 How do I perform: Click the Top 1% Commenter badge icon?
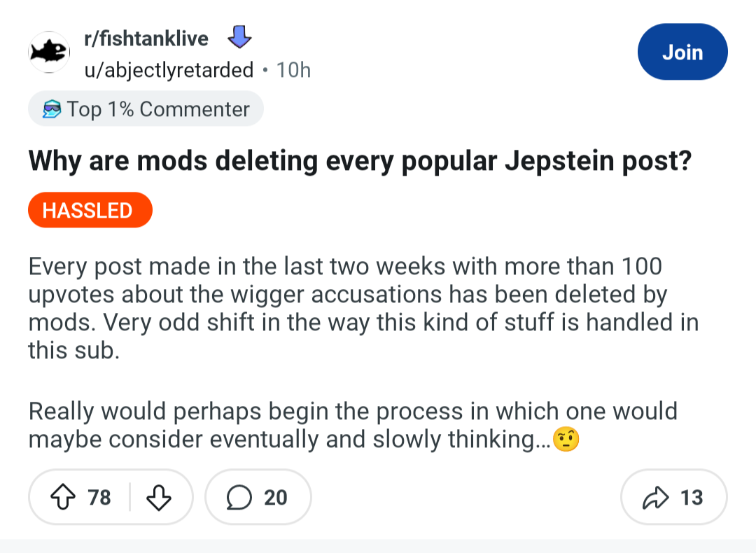pyautogui.click(x=51, y=110)
